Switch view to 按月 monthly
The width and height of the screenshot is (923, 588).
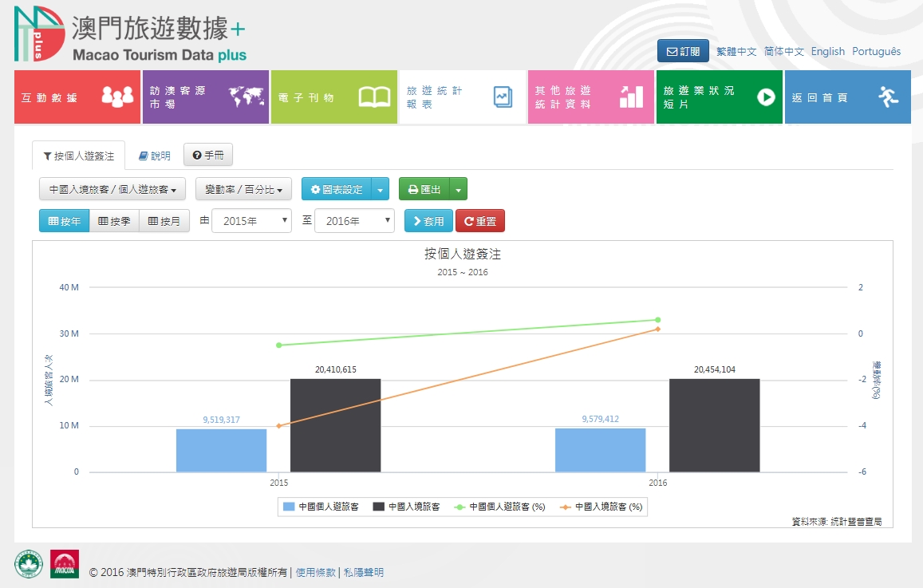click(164, 221)
